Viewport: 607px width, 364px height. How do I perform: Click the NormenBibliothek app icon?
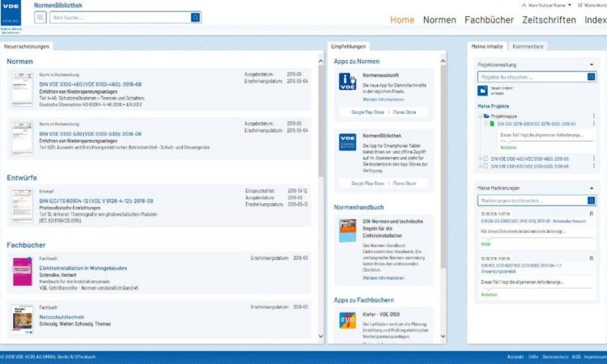pyautogui.click(x=347, y=142)
